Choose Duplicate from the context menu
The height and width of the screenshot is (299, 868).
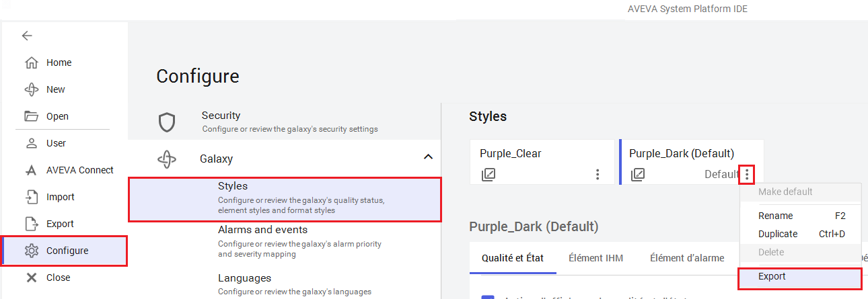coord(778,234)
